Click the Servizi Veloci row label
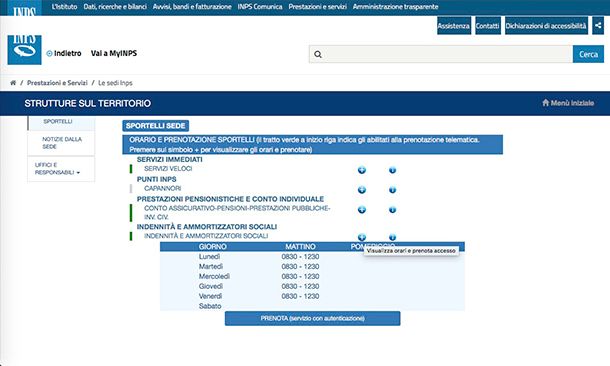Screen dimensions: 610x366 pos(168,168)
